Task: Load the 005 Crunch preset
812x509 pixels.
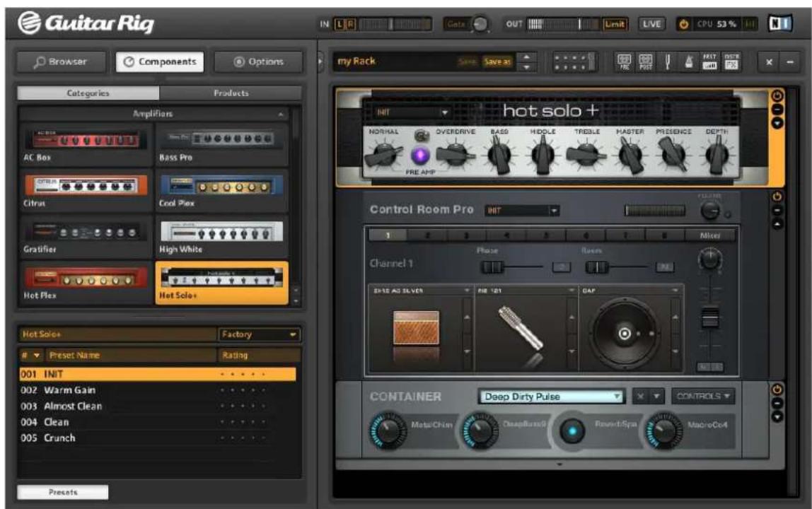Action: [158, 438]
